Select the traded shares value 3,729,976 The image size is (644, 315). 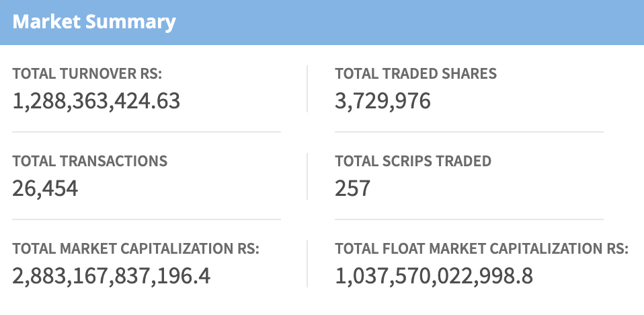click(x=383, y=101)
